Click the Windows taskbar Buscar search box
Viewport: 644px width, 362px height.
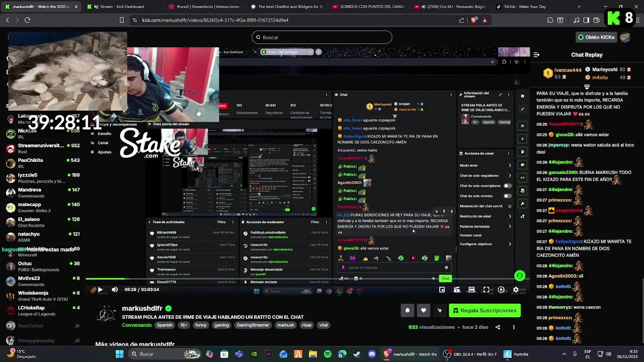pyautogui.click(x=166, y=354)
